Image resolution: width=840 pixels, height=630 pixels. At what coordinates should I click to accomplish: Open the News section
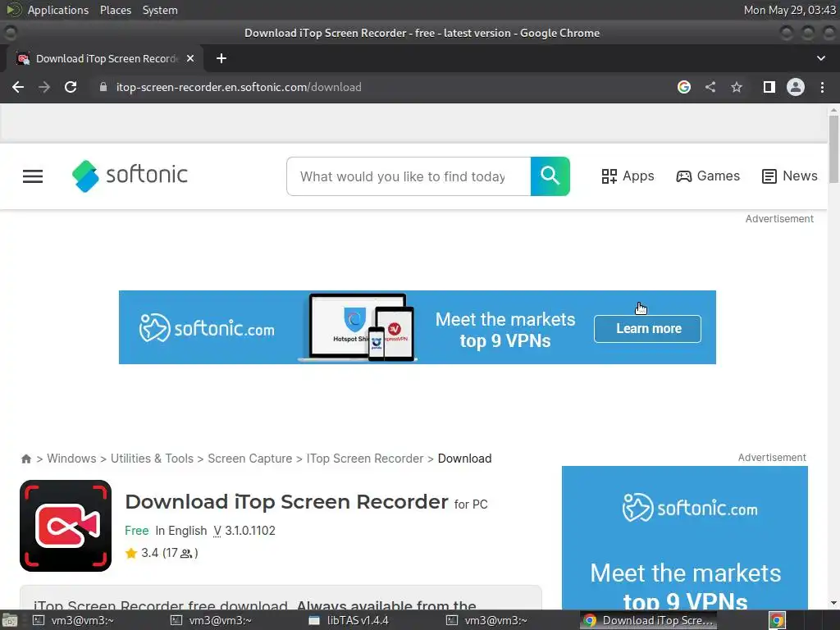click(790, 176)
